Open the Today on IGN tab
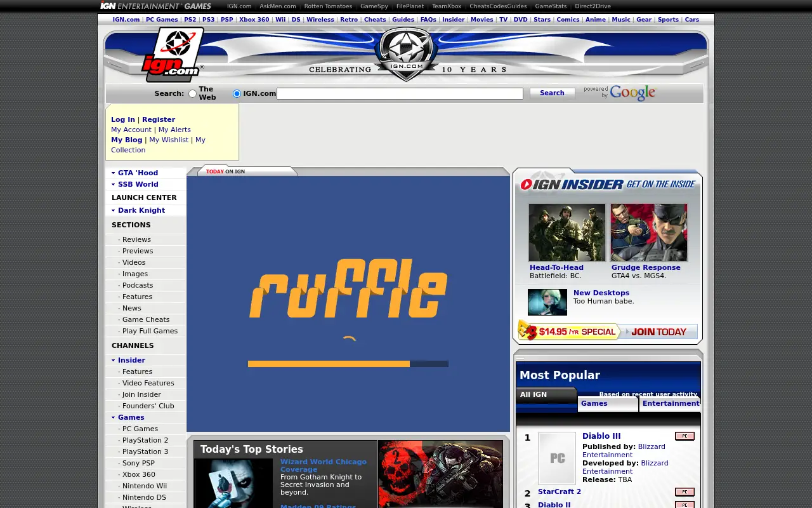 point(247,171)
